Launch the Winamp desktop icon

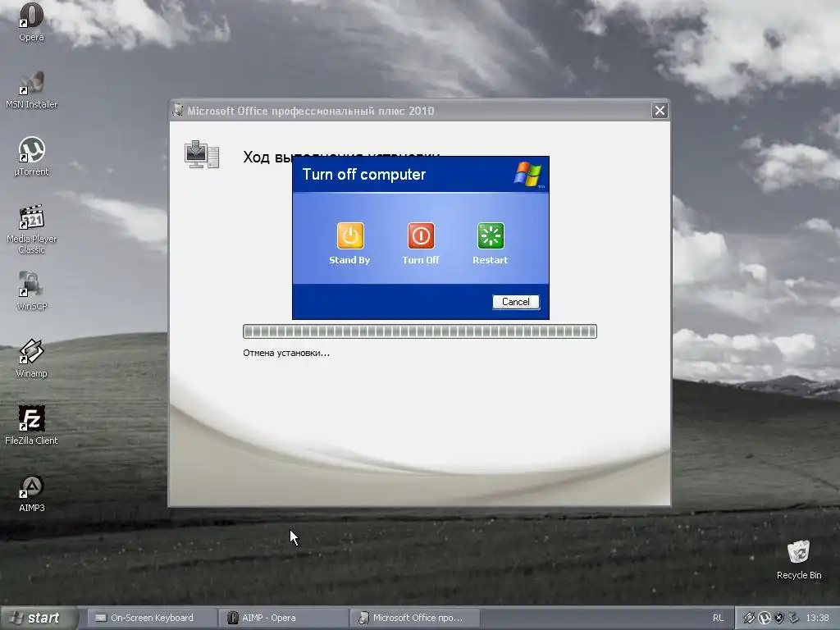click(x=31, y=358)
